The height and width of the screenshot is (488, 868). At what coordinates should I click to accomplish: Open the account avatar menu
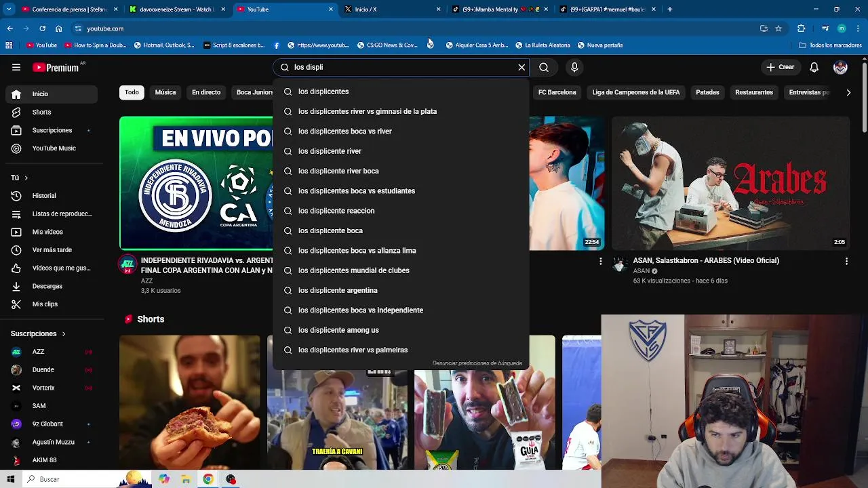840,67
